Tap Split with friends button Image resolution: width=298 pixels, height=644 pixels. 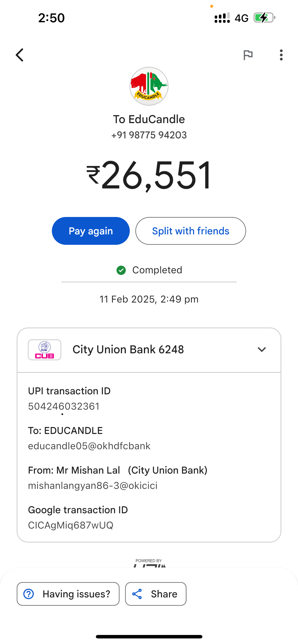click(190, 231)
